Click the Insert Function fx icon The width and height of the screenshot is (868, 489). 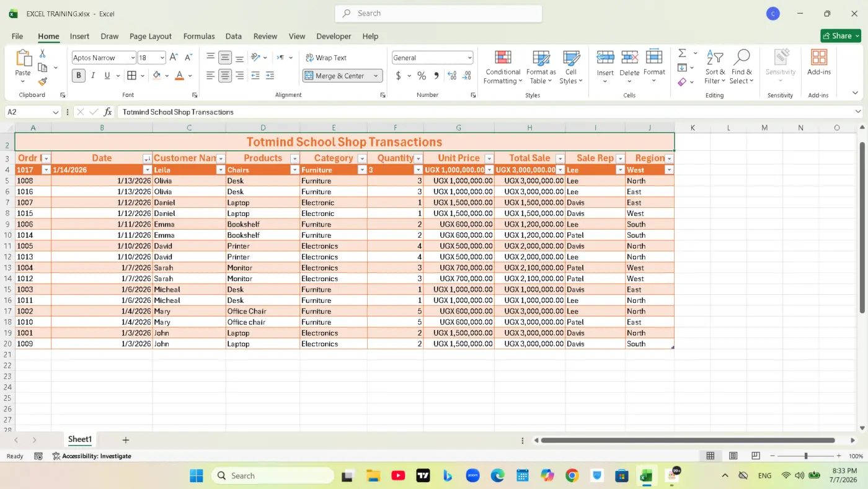click(x=108, y=112)
